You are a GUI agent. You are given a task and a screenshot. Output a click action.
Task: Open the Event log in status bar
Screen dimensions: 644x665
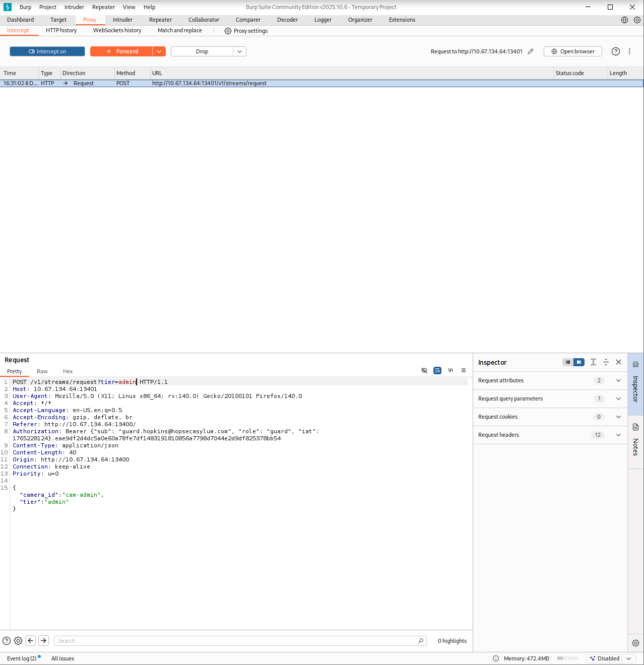point(22,658)
